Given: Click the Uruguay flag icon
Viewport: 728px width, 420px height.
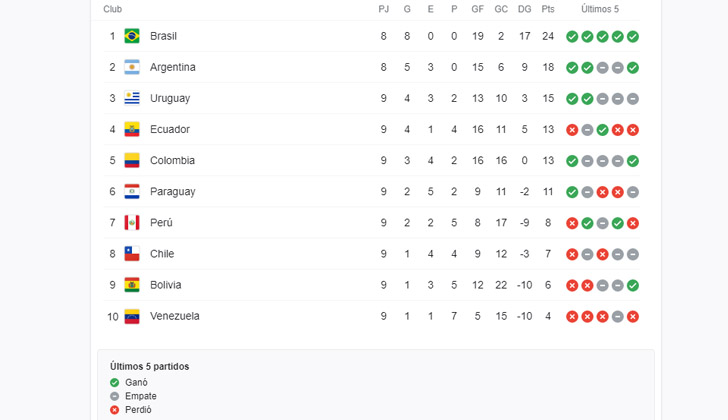Looking at the screenshot, I should tap(132, 98).
